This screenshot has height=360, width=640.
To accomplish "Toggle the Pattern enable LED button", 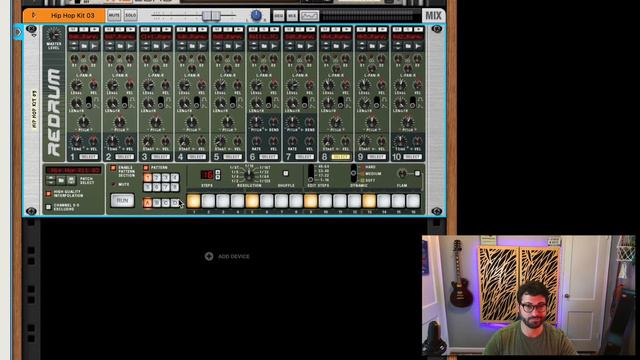I will click(146, 168).
